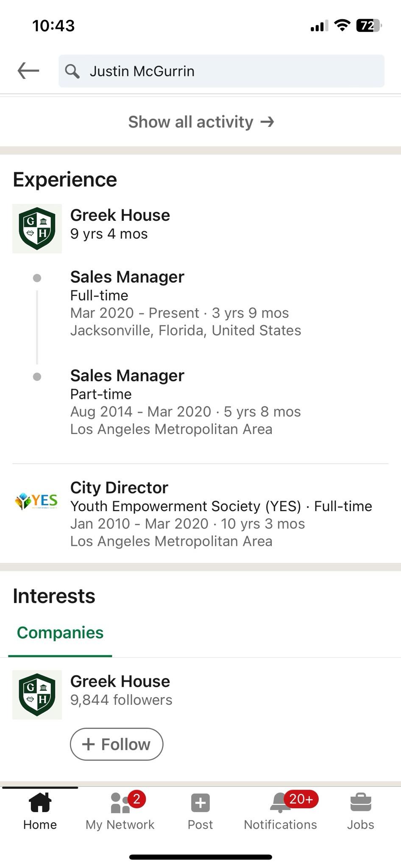Open the part-time Sales Manager entry

(186, 402)
